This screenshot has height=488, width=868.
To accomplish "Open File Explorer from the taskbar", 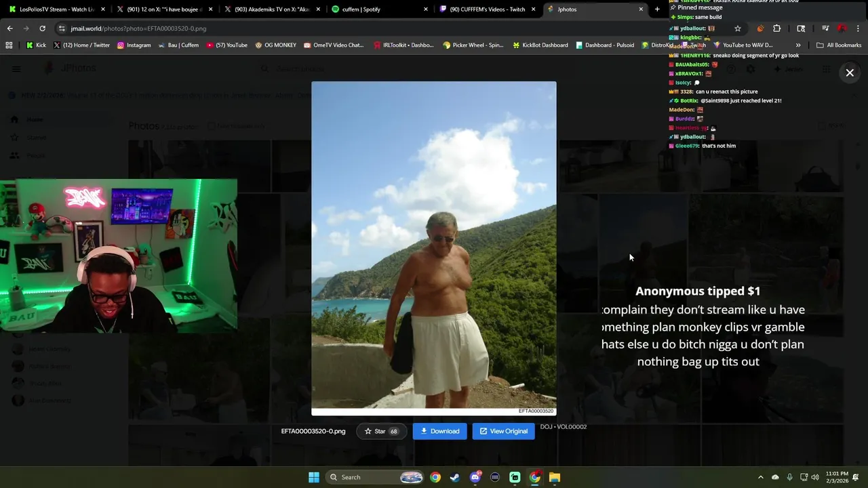I will (555, 477).
